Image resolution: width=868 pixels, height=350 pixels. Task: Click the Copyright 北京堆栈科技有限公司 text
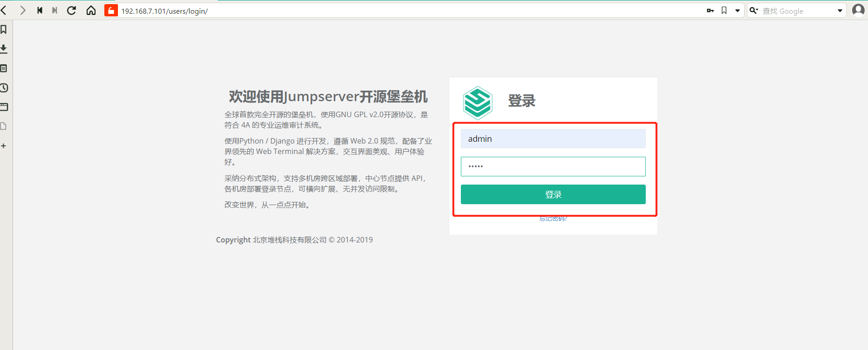[294, 240]
